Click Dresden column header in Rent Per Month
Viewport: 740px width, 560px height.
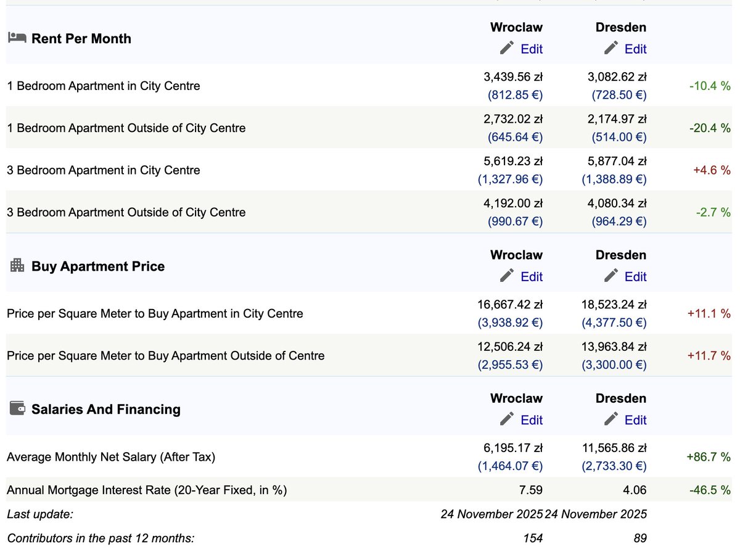621,27
